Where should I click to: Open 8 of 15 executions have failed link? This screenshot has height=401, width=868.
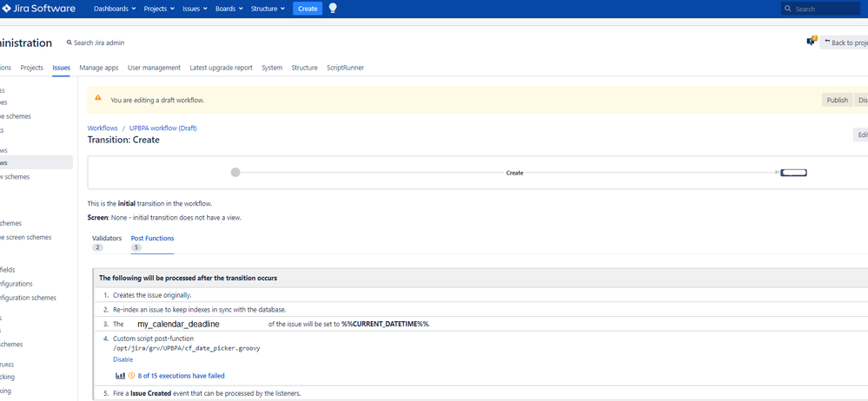181,376
